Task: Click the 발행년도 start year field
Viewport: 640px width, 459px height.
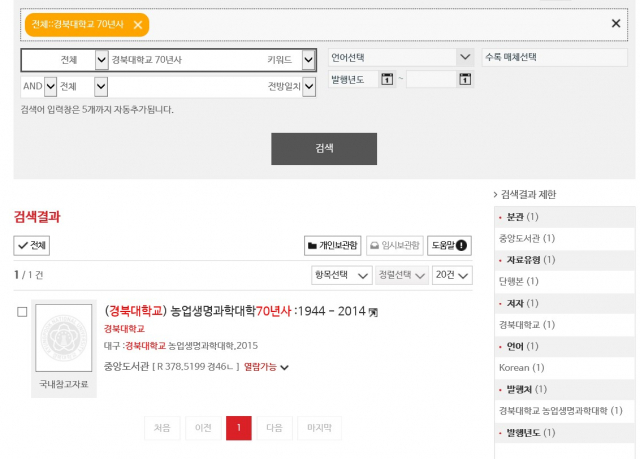Action: click(354, 79)
